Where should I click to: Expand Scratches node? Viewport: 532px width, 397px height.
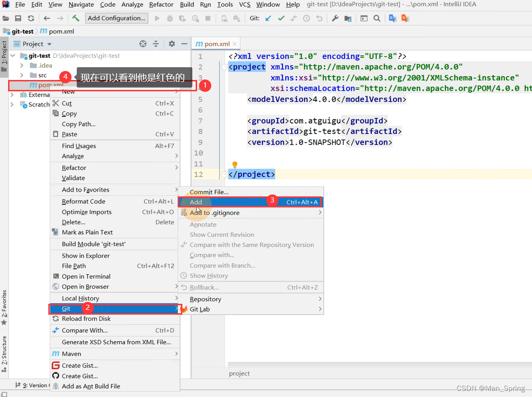click(12, 105)
